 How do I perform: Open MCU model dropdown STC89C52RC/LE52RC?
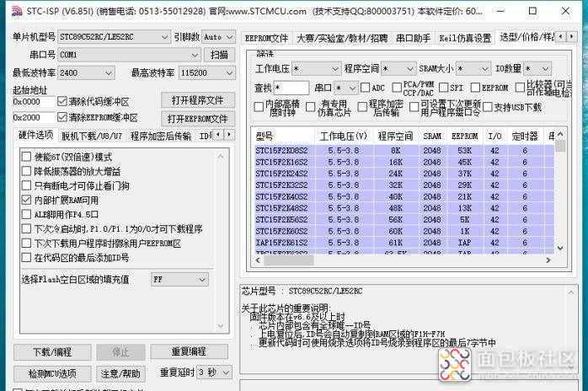click(114, 37)
